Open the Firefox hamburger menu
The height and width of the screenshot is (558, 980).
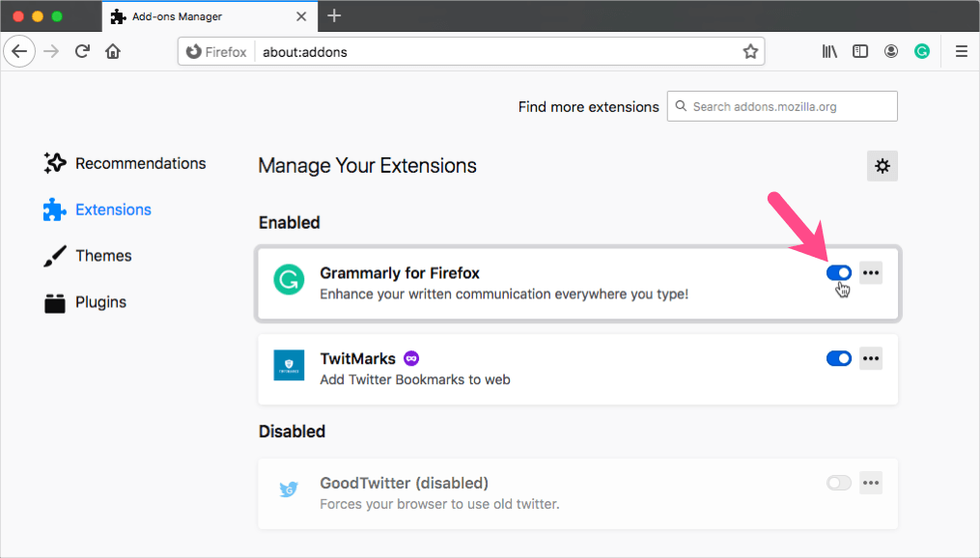coord(962,51)
